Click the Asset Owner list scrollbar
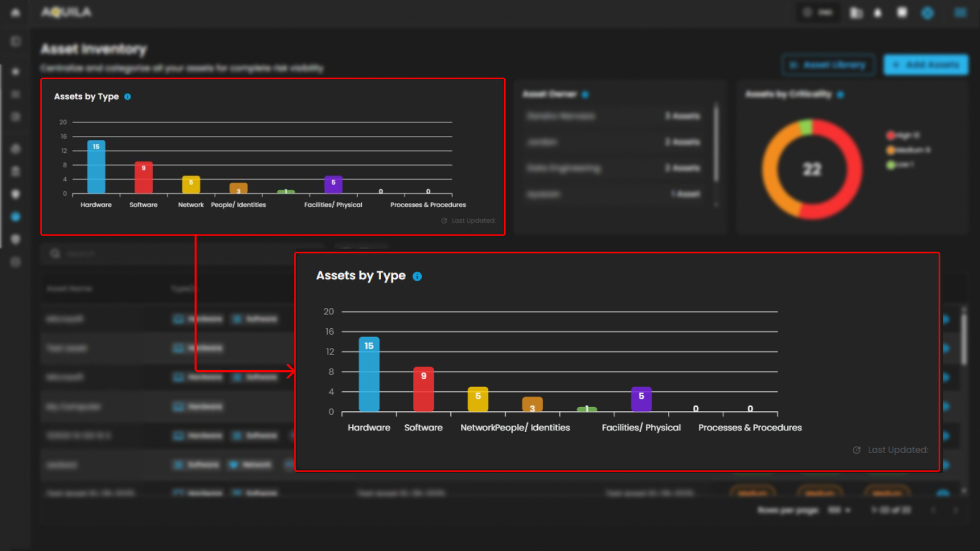The image size is (980, 551). (x=716, y=143)
